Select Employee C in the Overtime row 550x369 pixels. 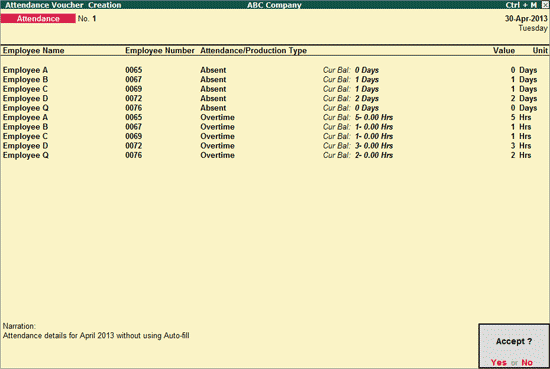tap(25, 136)
